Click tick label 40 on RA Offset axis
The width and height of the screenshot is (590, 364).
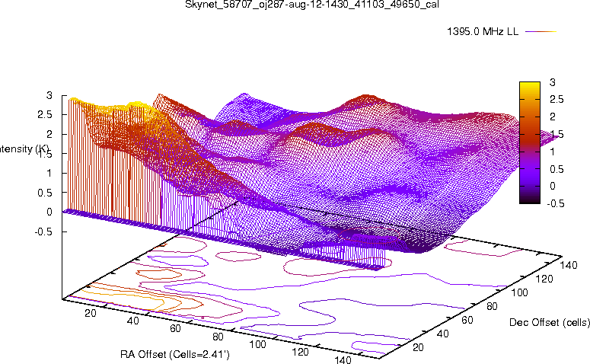132,321
